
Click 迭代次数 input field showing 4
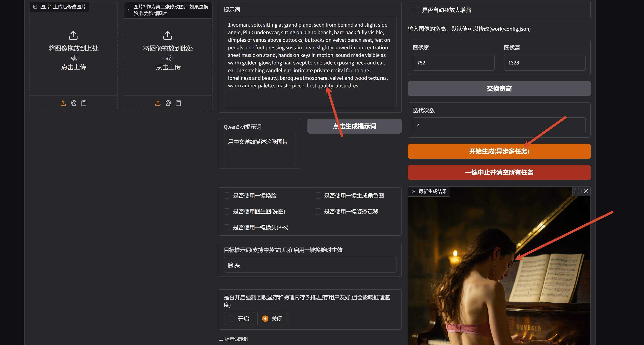[499, 125]
